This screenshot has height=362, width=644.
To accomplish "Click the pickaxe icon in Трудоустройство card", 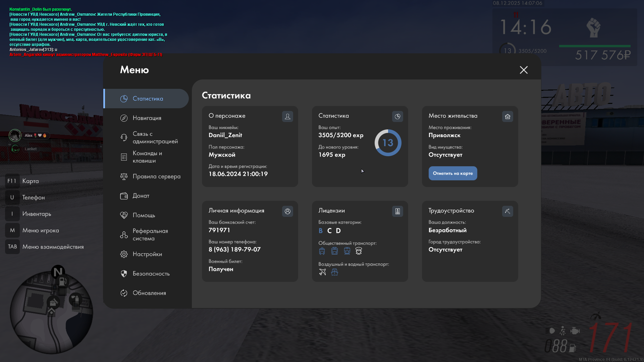I will [x=507, y=211].
